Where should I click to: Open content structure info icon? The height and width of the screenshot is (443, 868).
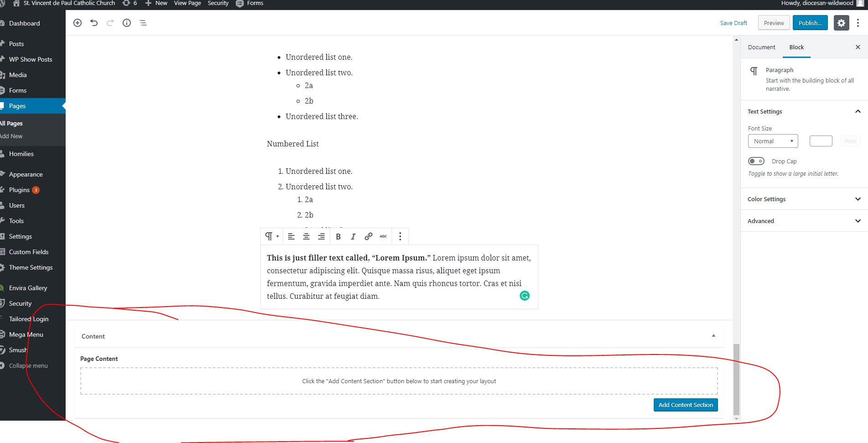pos(127,23)
